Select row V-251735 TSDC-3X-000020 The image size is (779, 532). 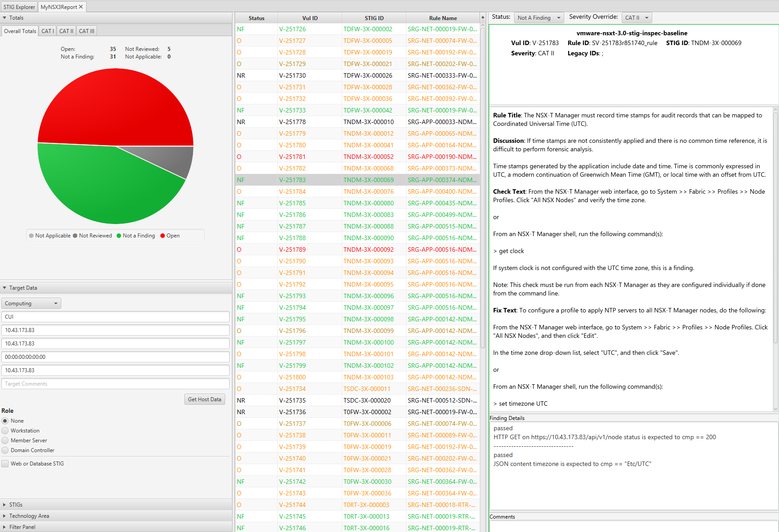[x=357, y=400]
